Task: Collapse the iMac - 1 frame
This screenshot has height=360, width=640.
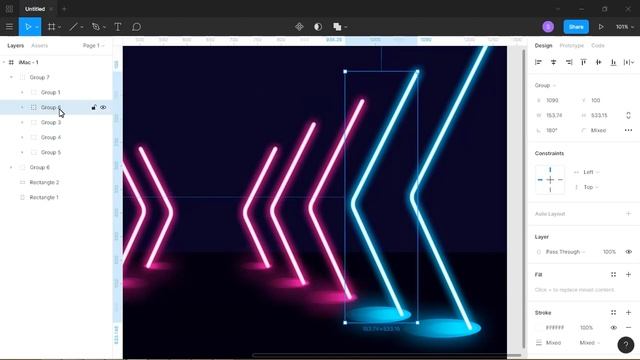Action: 4,62
